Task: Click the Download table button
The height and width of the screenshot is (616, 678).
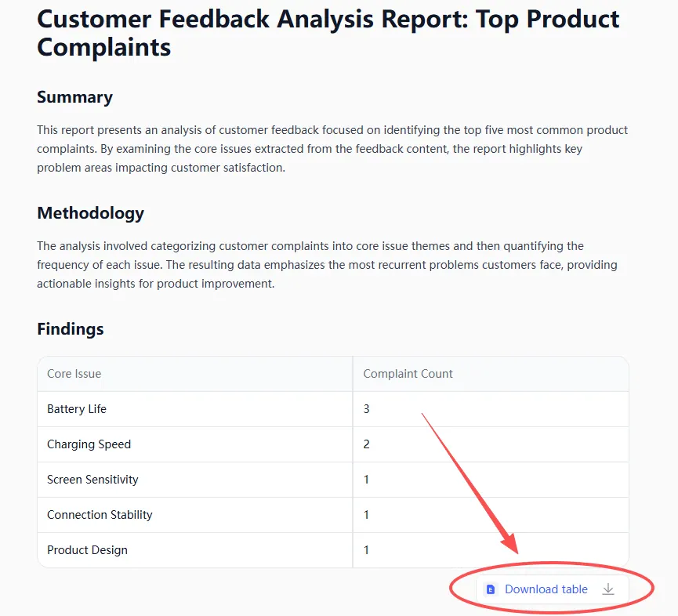Action: (549, 589)
